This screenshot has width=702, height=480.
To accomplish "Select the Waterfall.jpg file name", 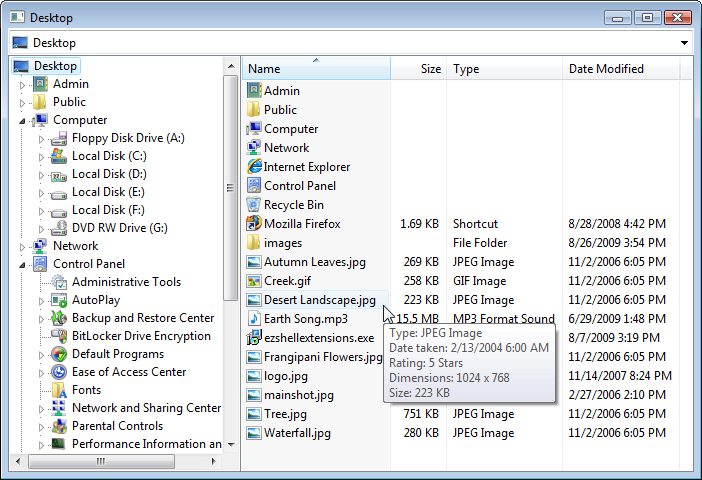I will coord(297,433).
